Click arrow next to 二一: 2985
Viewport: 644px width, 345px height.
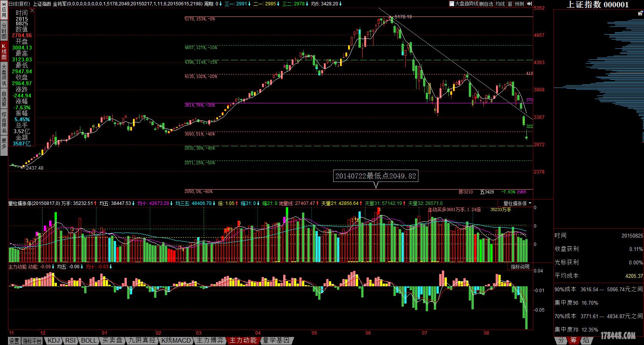coord(278,3)
